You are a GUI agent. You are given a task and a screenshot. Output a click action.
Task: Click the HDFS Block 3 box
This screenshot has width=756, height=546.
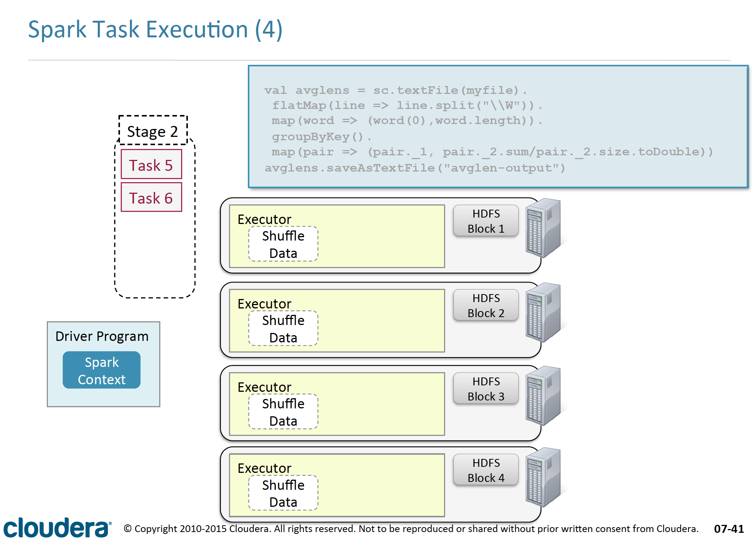pyautogui.click(x=486, y=389)
